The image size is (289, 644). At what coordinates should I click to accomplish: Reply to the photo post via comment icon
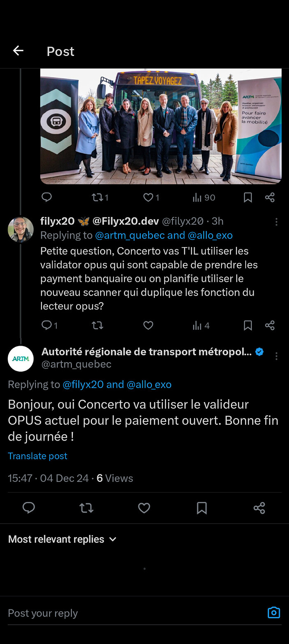pos(47,198)
